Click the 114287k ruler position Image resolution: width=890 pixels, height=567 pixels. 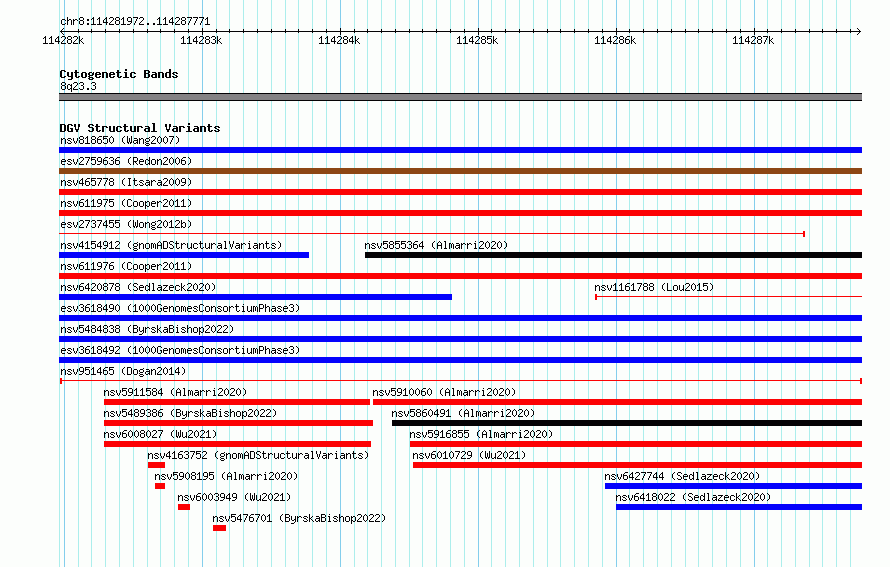click(x=753, y=40)
